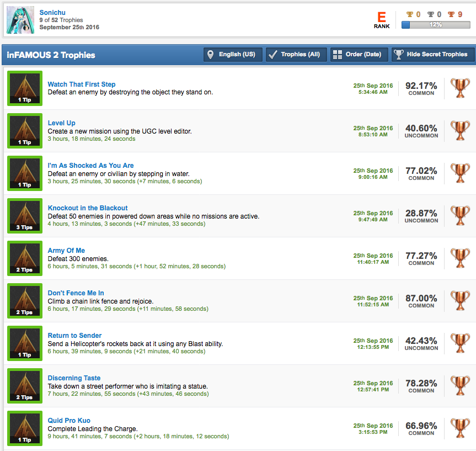Image resolution: width=476 pixels, height=451 pixels.
Task: Click the 78.28% COMMON rarity value
Action: 421,386
